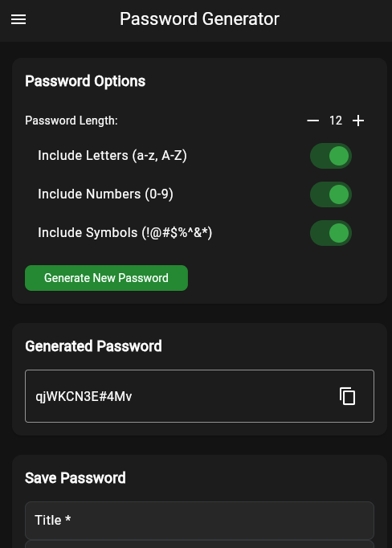Click the Generated Password section heading
The width and height of the screenshot is (392, 548).
click(x=93, y=346)
